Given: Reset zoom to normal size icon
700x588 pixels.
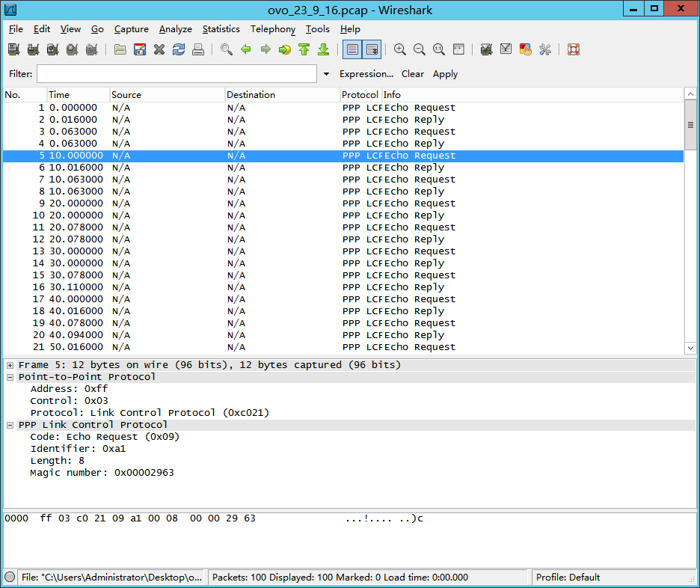Looking at the screenshot, I should (x=439, y=49).
